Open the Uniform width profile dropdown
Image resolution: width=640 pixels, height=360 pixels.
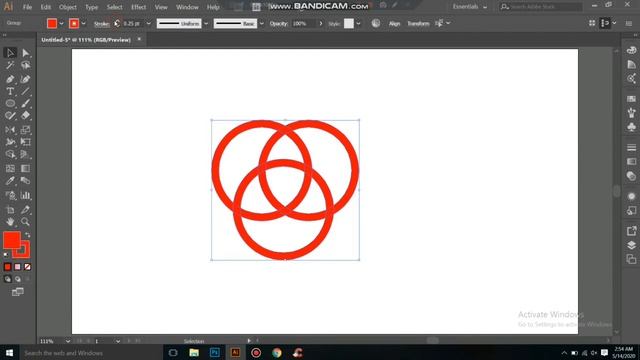206,24
